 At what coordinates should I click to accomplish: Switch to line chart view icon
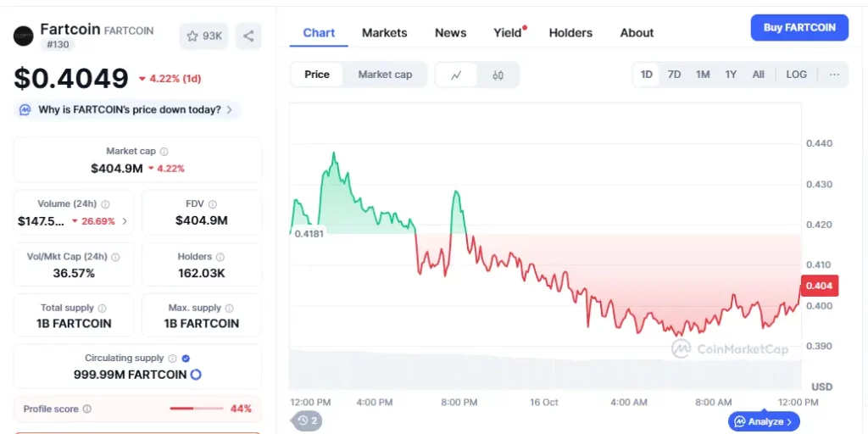(x=456, y=75)
